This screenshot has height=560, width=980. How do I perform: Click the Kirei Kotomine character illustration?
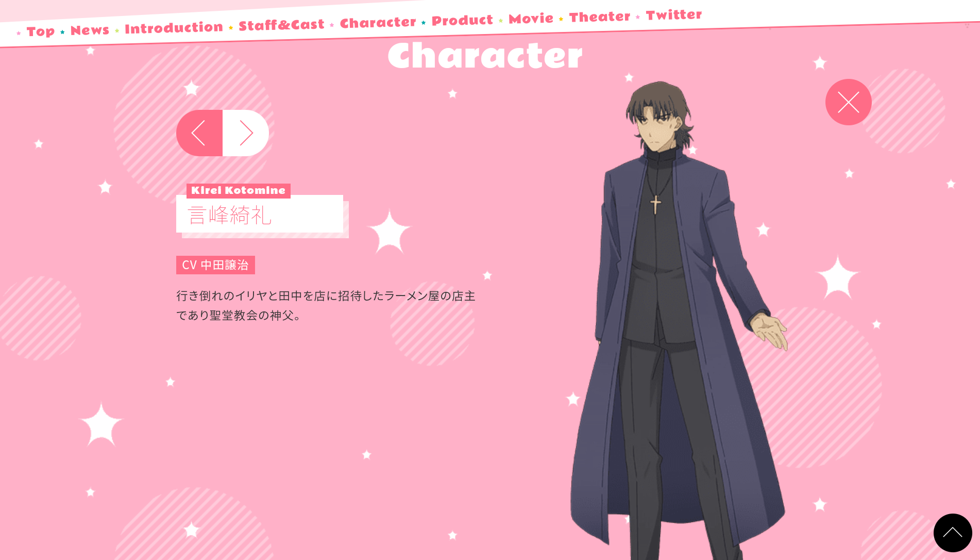679,320
